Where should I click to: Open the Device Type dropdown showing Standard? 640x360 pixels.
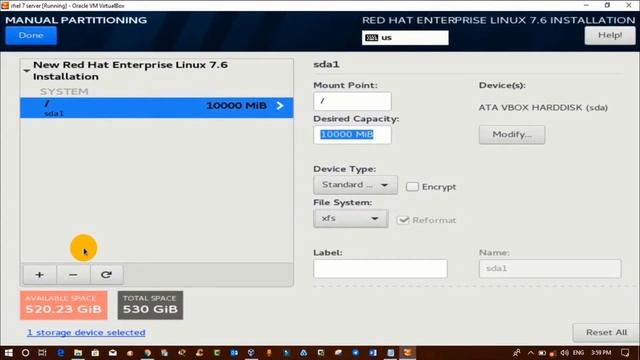(355, 185)
